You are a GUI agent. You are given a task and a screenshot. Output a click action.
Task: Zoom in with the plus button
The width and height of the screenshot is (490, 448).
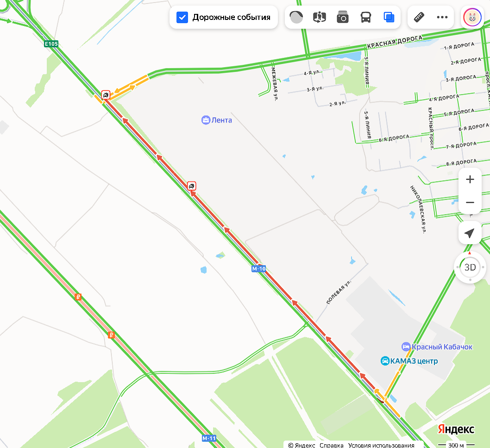pyautogui.click(x=470, y=179)
